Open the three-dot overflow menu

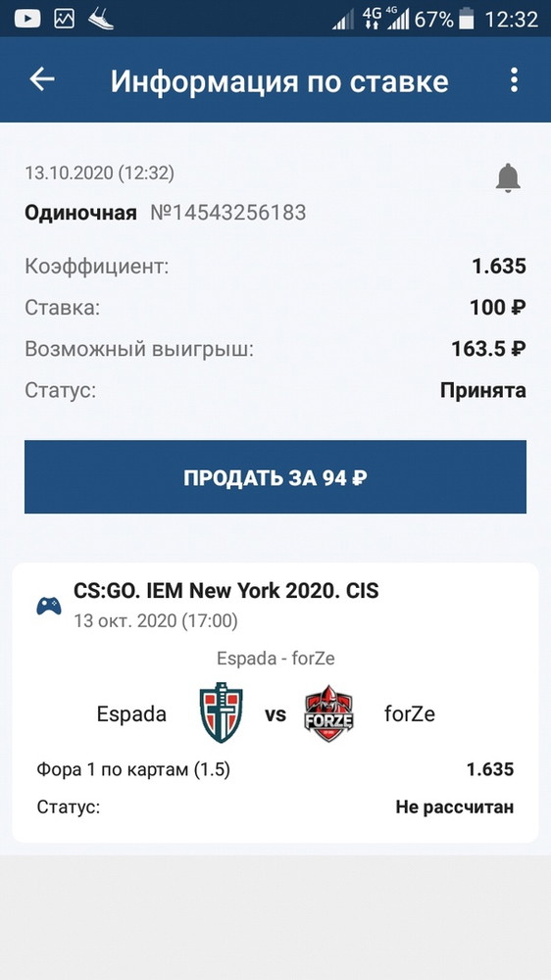click(514, 80)
